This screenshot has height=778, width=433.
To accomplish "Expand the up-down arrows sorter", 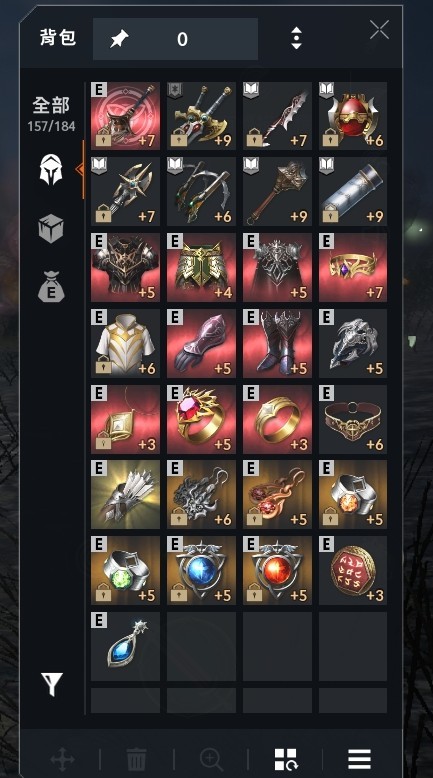I will (x=296, y=38).
